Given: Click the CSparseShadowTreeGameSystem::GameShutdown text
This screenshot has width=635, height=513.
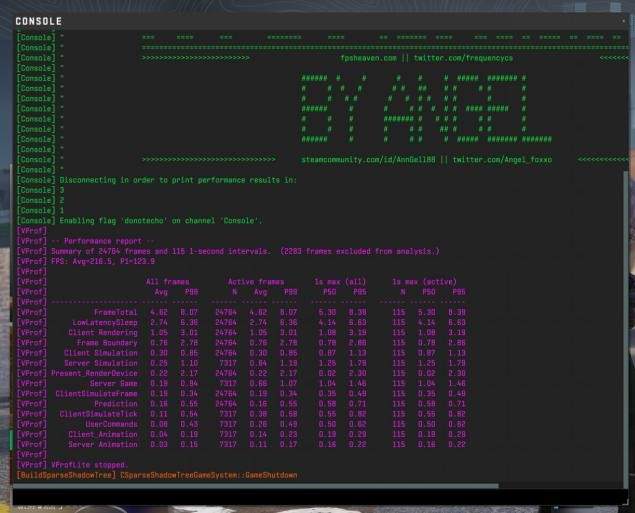Looking at the screenshot, I should coord(209,475).
